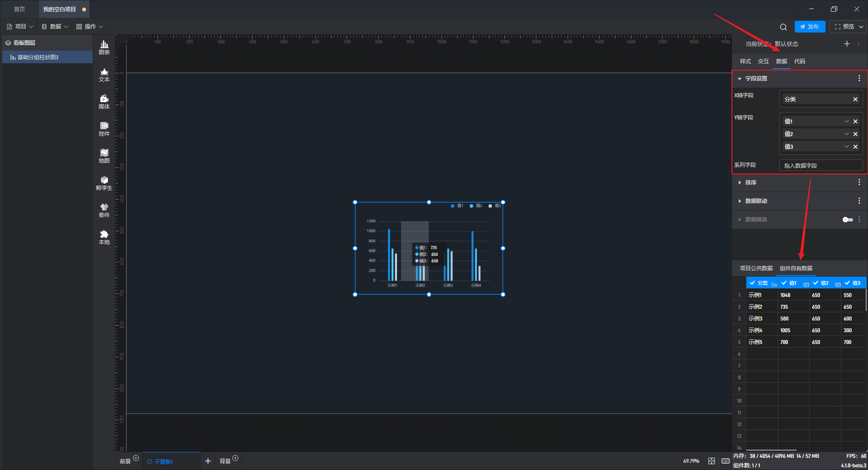Remove the 值1 Y-axis field
Image resolution: width=868 pixels, height=470 pixels.
click(855, 122)
